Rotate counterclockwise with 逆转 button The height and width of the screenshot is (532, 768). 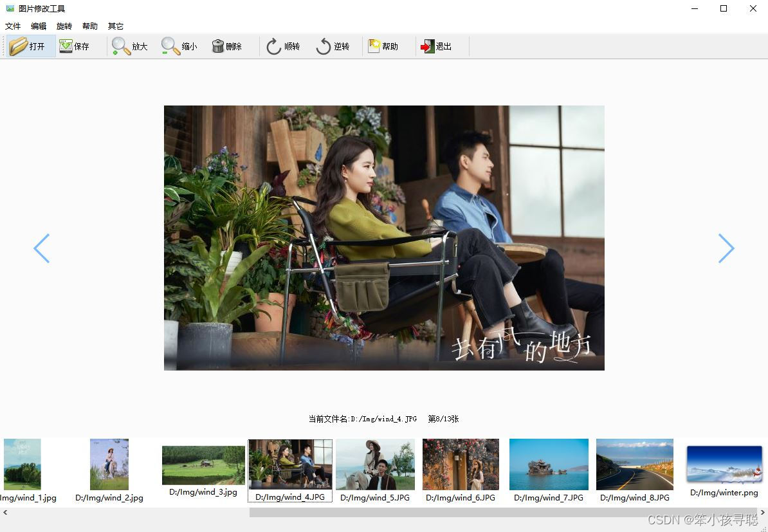pos(333,46)
